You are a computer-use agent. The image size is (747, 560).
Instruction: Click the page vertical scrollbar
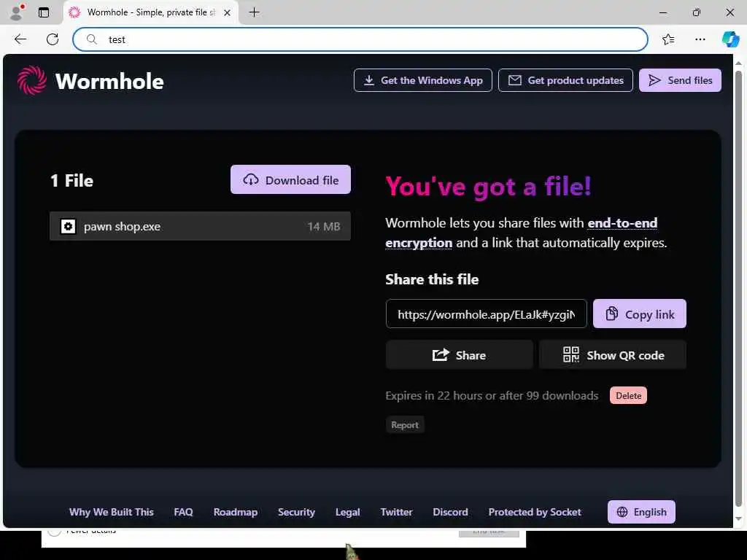tap(738, 289)
